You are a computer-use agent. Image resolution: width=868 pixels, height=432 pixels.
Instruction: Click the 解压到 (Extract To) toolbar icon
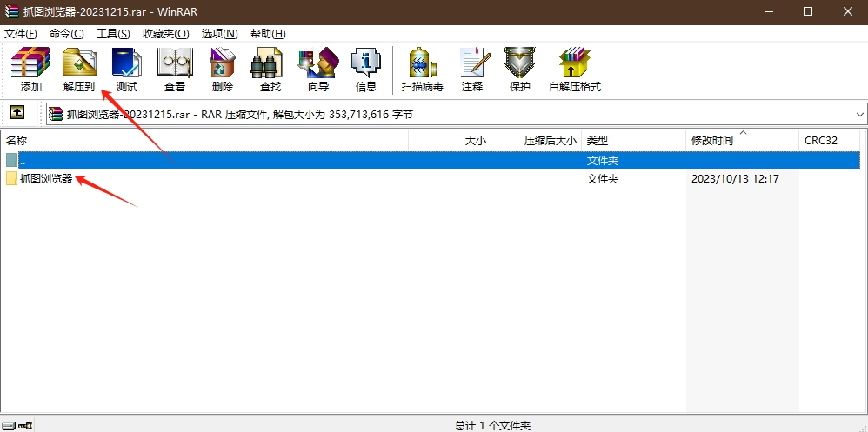[79, 70]
